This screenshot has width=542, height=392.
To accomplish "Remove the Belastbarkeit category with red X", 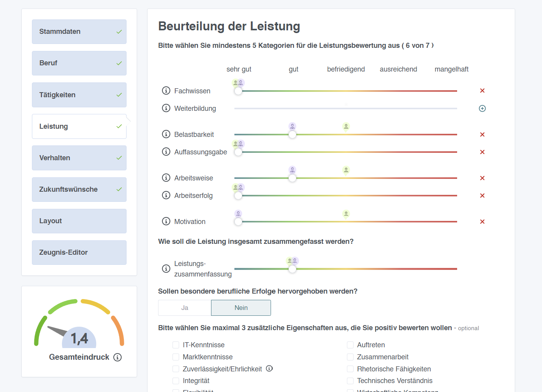I will [x=482, y=135].
